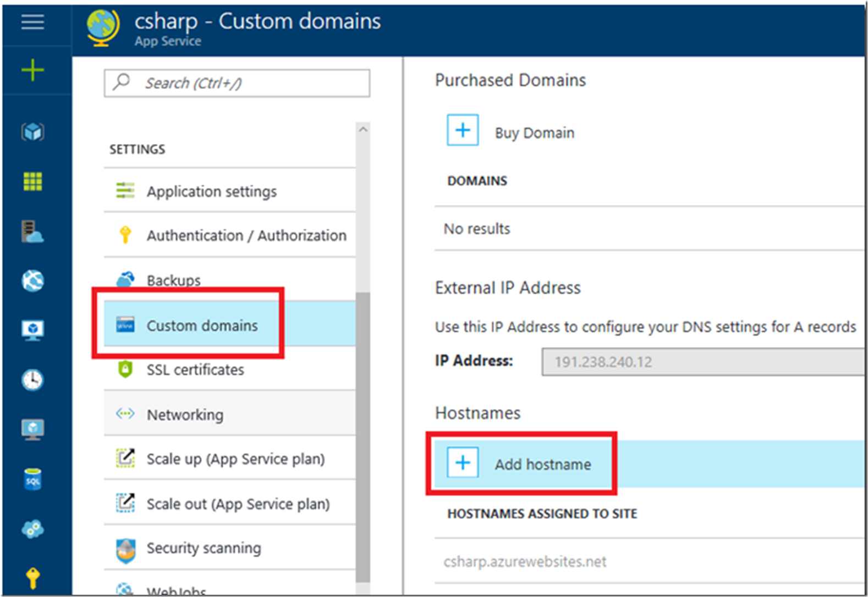
Task: Open Backups settings item
Action: [x=229, y=279]
